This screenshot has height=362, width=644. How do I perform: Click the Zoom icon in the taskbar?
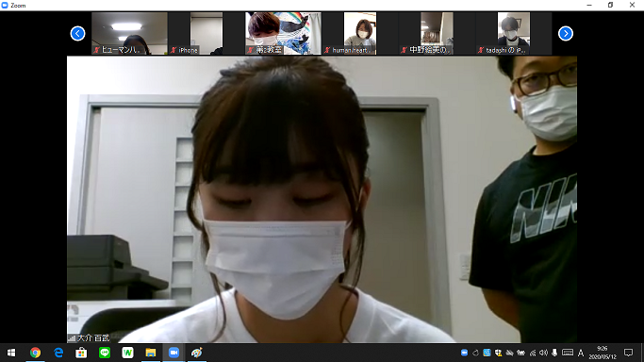pos(173,353)
